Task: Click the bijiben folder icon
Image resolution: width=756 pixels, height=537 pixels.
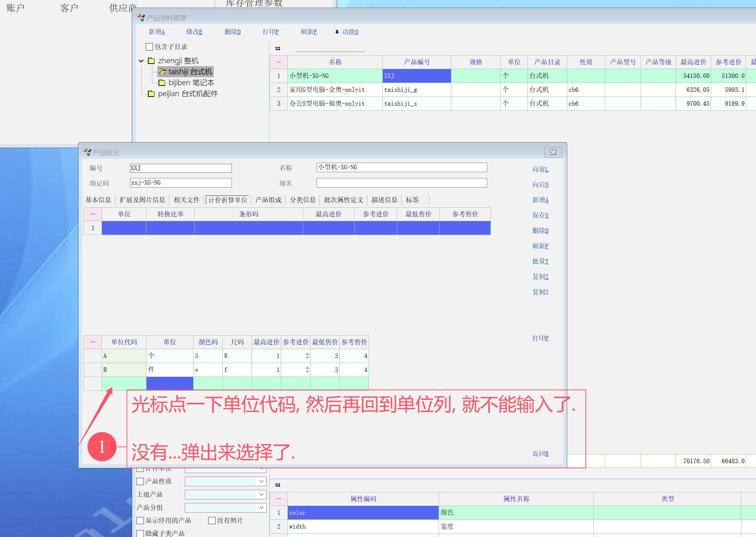Action: (x=162, y=83)
